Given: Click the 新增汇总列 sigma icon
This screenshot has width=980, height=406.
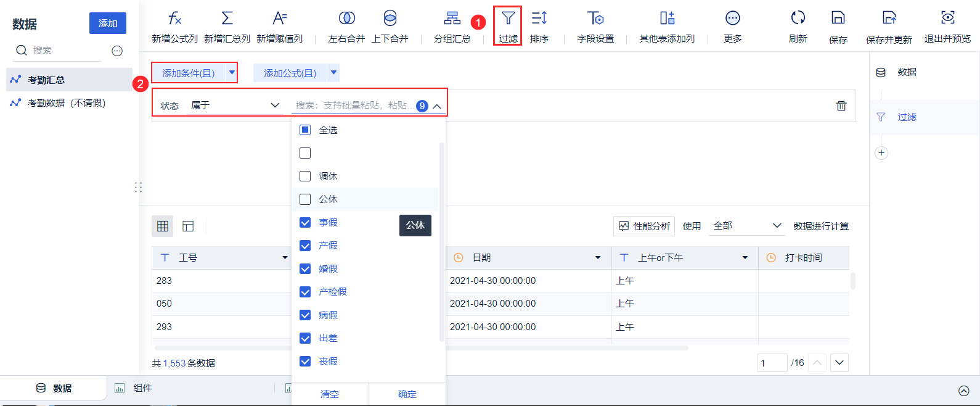Looking at the screenshot, I should [x=227, y=18].
